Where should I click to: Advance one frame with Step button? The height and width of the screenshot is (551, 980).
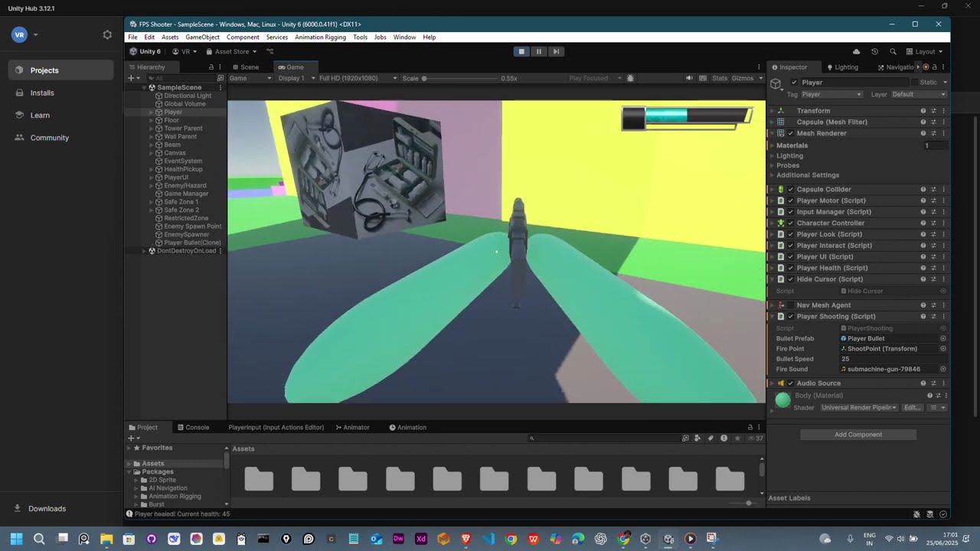click(557, 51)
